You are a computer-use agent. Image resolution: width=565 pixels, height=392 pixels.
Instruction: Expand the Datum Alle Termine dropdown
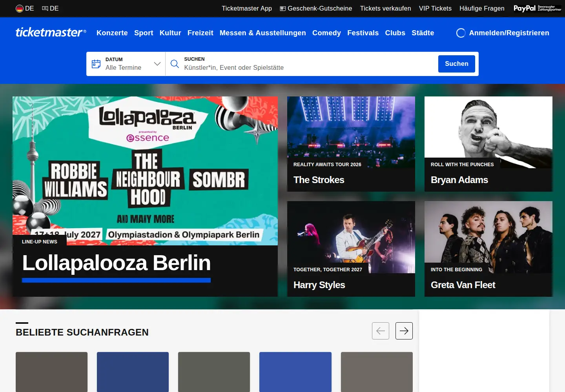click(126, 64)
